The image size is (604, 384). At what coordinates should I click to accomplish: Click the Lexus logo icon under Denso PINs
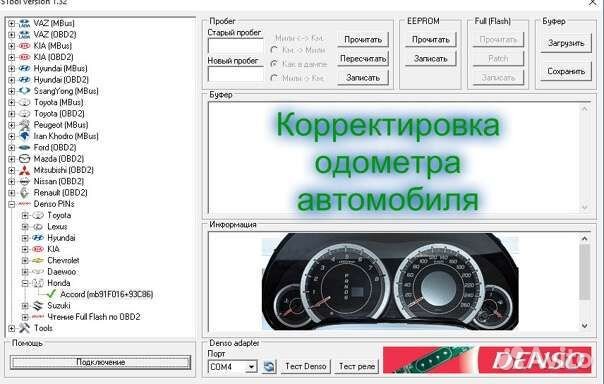click(x=38, y=226)
